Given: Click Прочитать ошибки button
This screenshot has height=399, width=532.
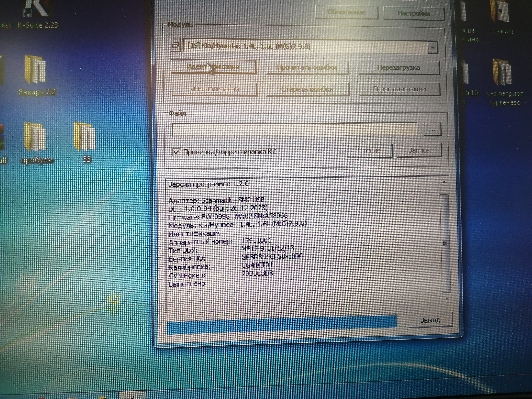Looking at the screenshot, I should point(307,67).
